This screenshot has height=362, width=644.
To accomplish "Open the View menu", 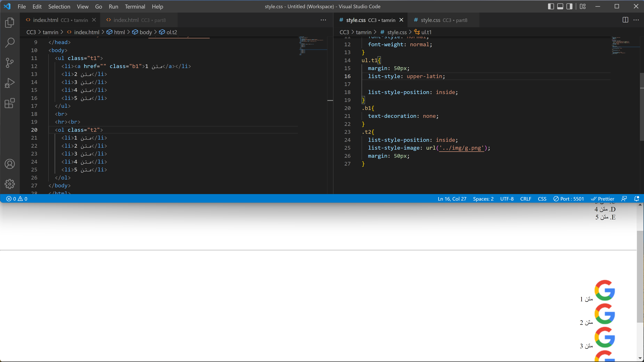I will point(83,7).
